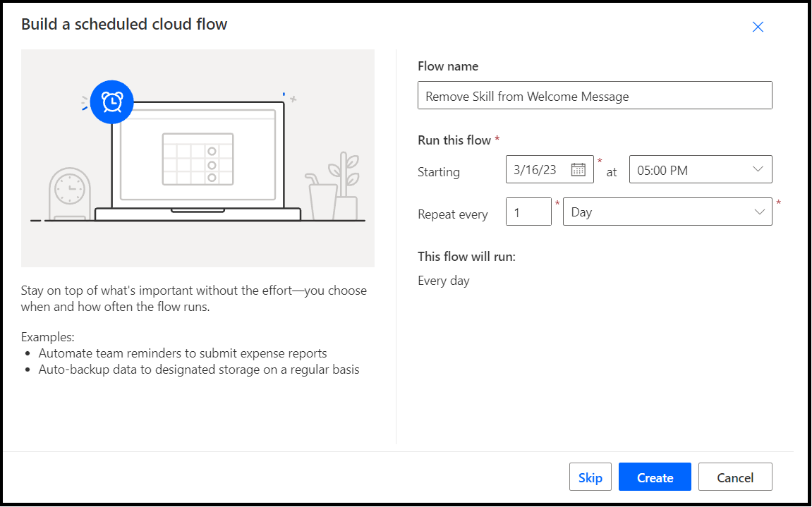
Task: Cancel the scheduled flow dialog
Action: 734,477
